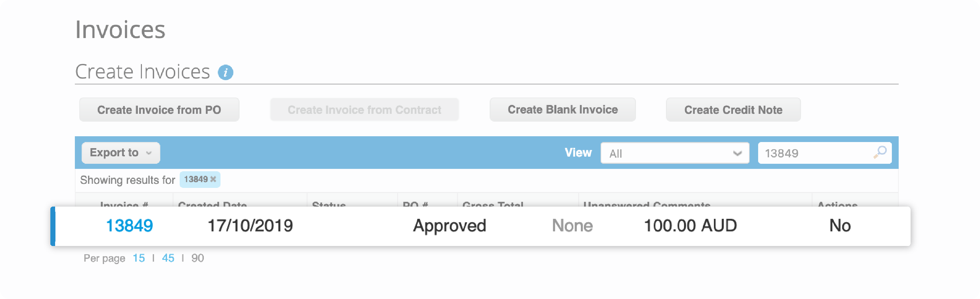Open the View dropdown showing All

pos(675,153)
